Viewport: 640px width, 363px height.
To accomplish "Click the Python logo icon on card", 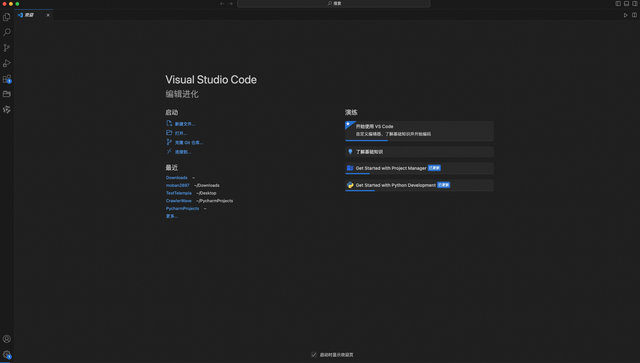I will click(x=350, y=185).
